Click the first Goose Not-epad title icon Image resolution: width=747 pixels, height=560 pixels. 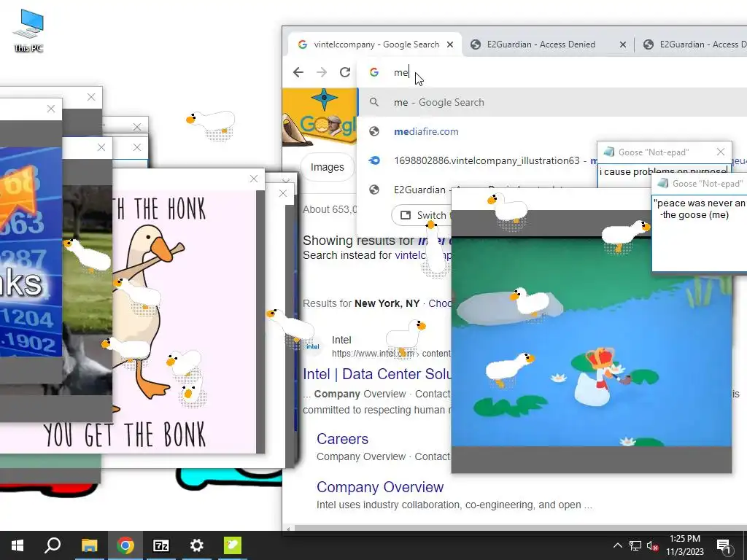[608, 152]
